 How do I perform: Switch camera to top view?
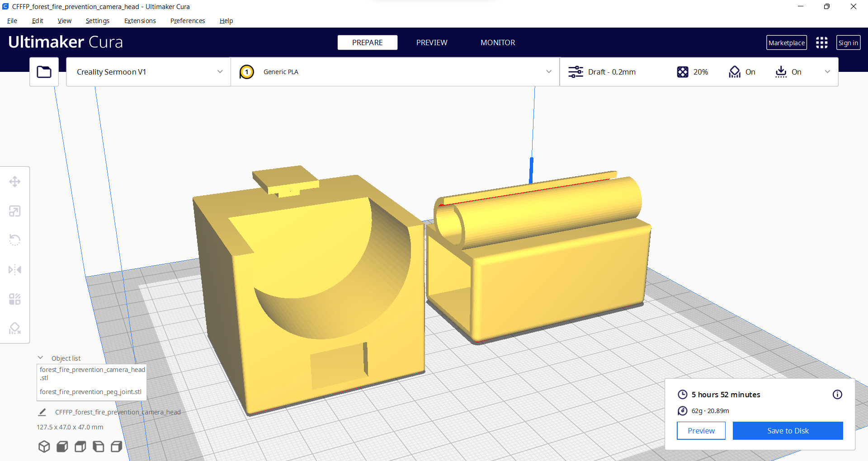80,447
